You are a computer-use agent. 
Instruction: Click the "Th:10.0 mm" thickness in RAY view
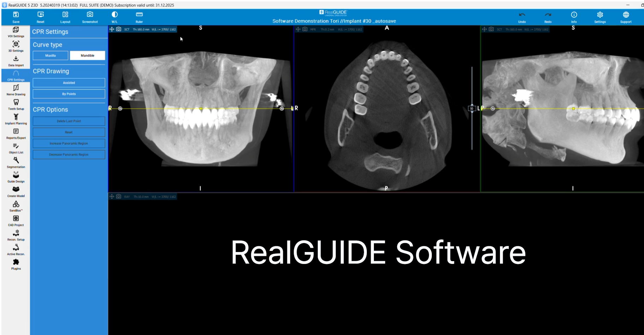[x=141, y=197]
